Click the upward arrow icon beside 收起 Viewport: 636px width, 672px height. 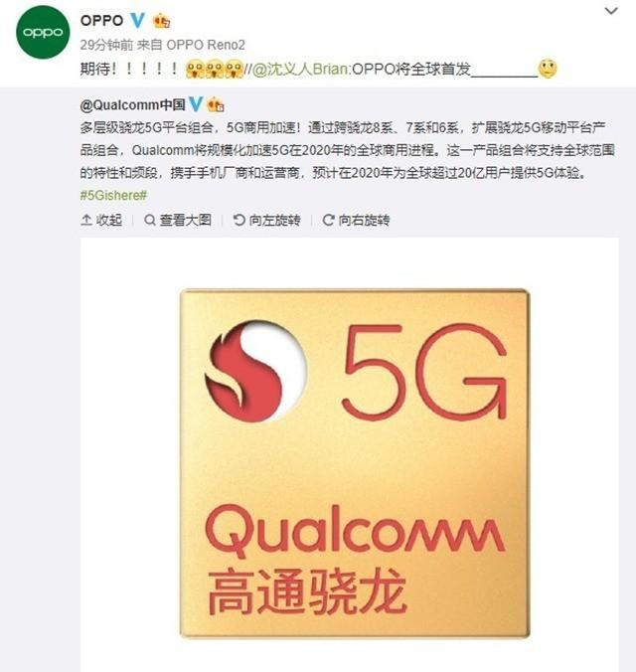point(86,220)
